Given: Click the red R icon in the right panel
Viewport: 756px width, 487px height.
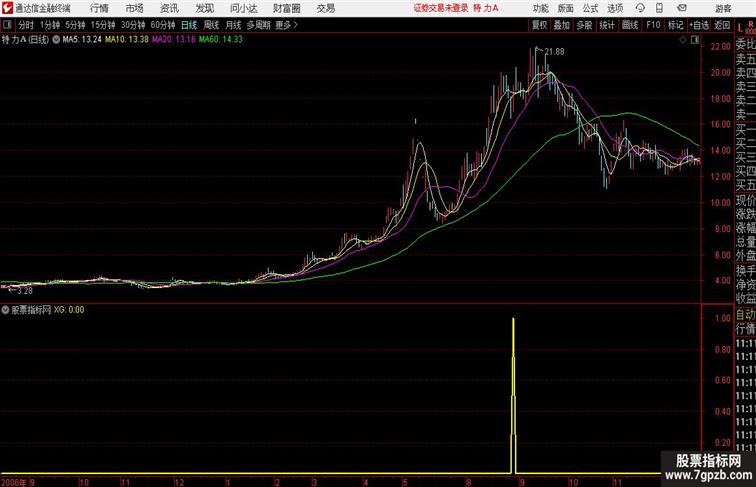Looking at the screenshot, I should pos(751,24).
